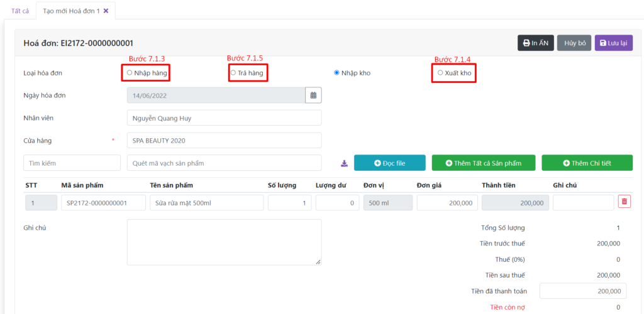Select 'Trả hàng' radio option

point(233,73)
